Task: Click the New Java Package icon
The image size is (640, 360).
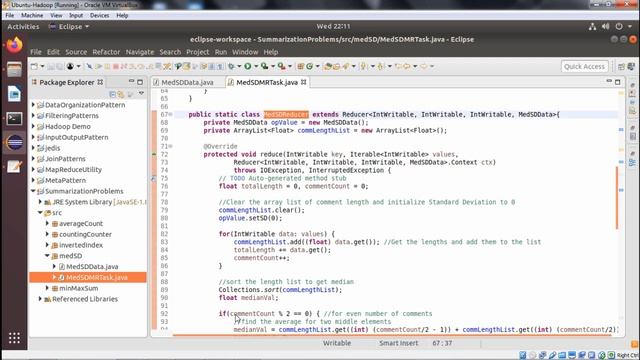Action: pyautogui.click(x=301, y=66)
